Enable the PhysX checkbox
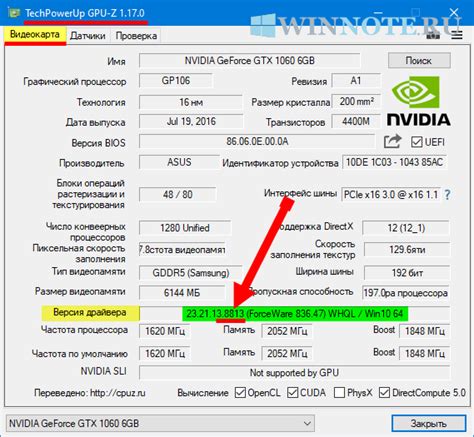The height and width of the screenshot is (437, 474). [339, 393]
